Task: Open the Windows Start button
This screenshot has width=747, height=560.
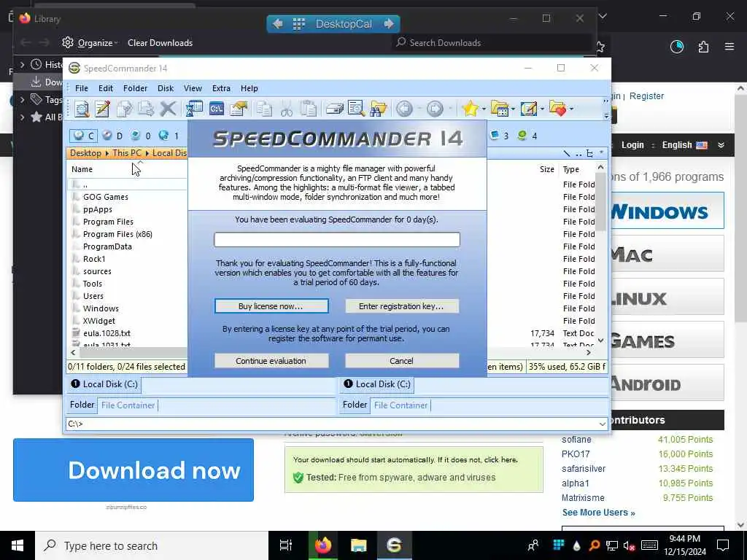Action: pos(18,545)
